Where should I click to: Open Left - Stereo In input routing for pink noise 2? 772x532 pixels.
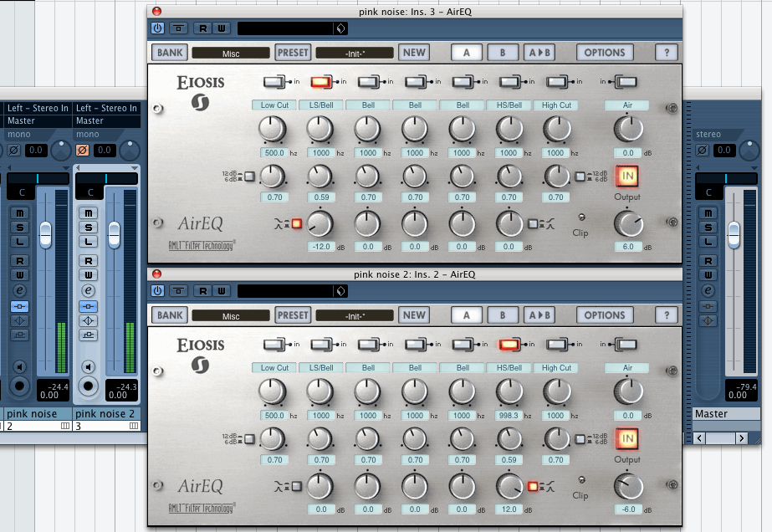click(107, 108)
